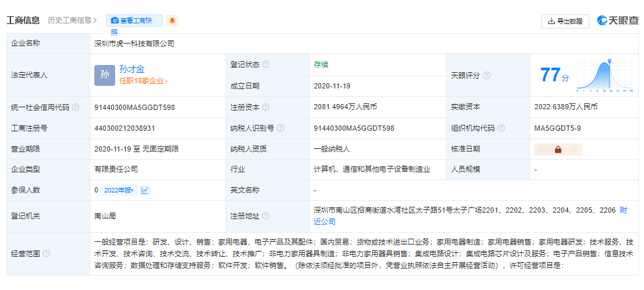Select company name 深圳市虎一科技有限公司
The image size is (644, 290).
coord(134,44)
